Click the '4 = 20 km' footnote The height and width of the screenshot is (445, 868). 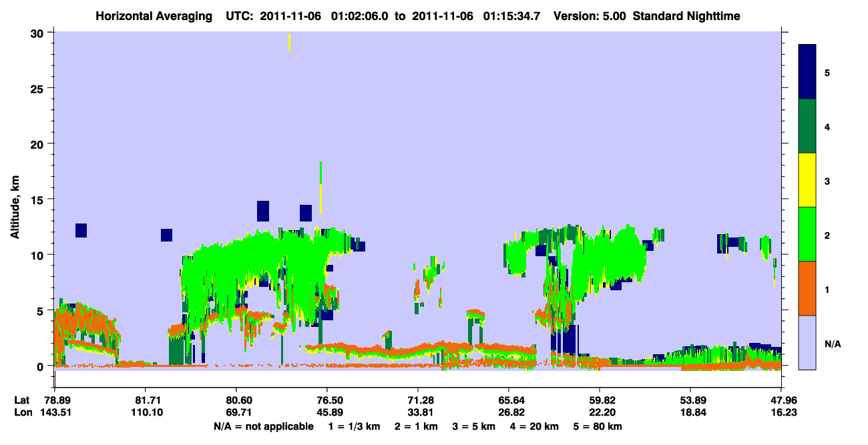(535, 426)
